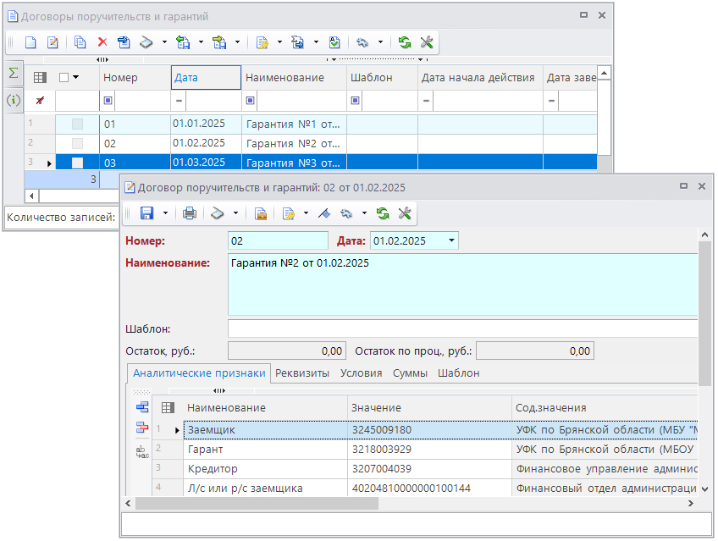Expand the Save button dropdown arrow
Screen dimensions: 718x541
(x=164, y=213)
